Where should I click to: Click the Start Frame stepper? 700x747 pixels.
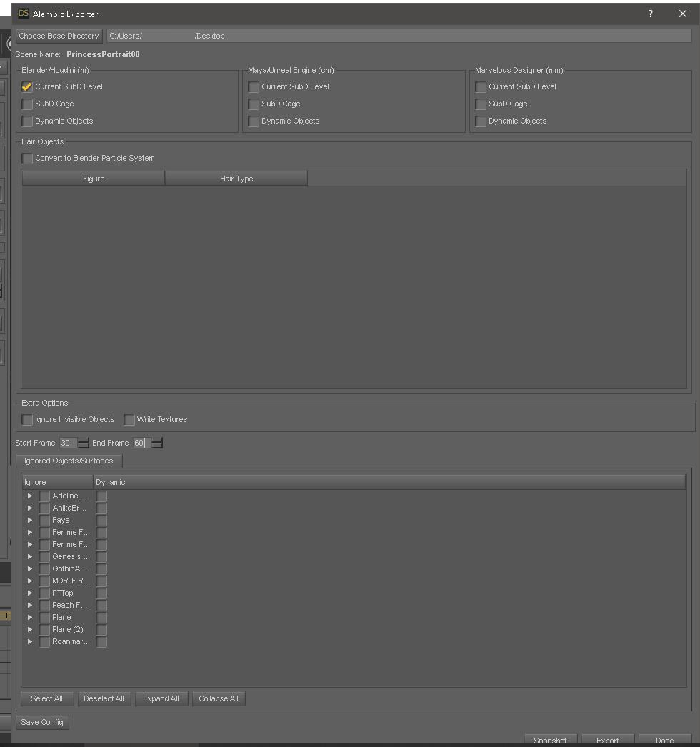coord(83,443)
